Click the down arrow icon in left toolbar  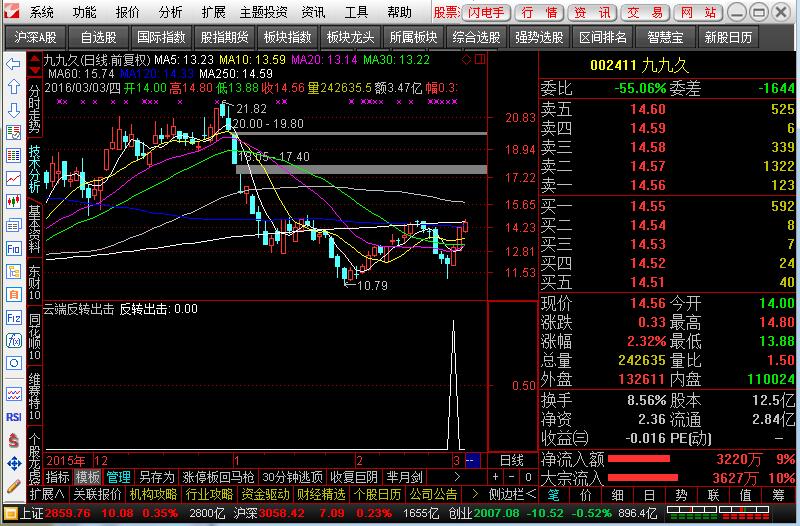(x=13, y=109)
